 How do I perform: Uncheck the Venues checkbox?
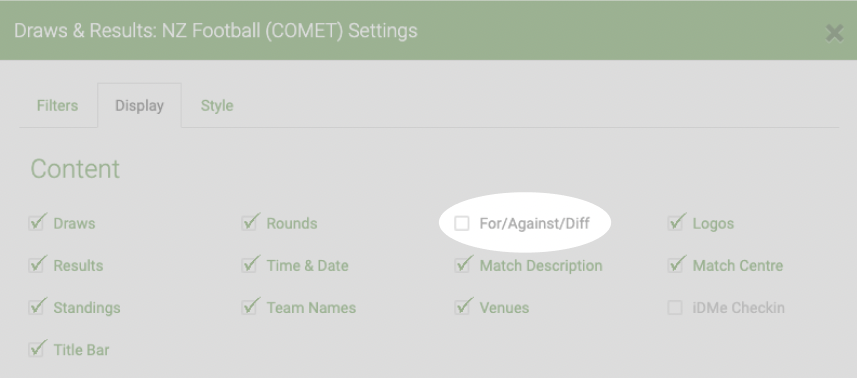pyautogui.click(x=462, y=307)
